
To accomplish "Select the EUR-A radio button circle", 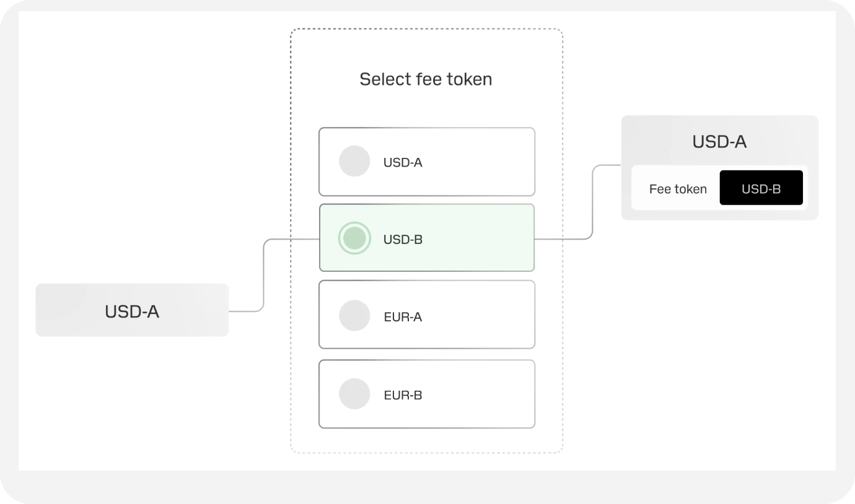I will pos(354,316).
